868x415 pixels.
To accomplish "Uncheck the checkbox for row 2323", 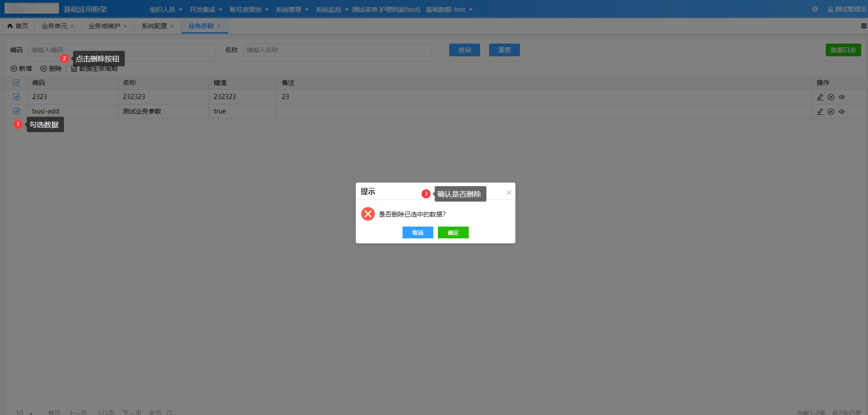I will (x=16, y=97).
